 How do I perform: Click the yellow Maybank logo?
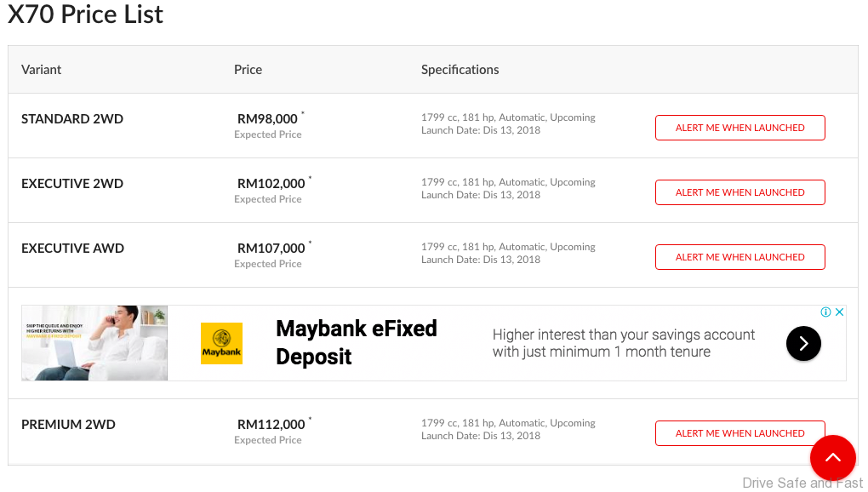click(221, 343)
